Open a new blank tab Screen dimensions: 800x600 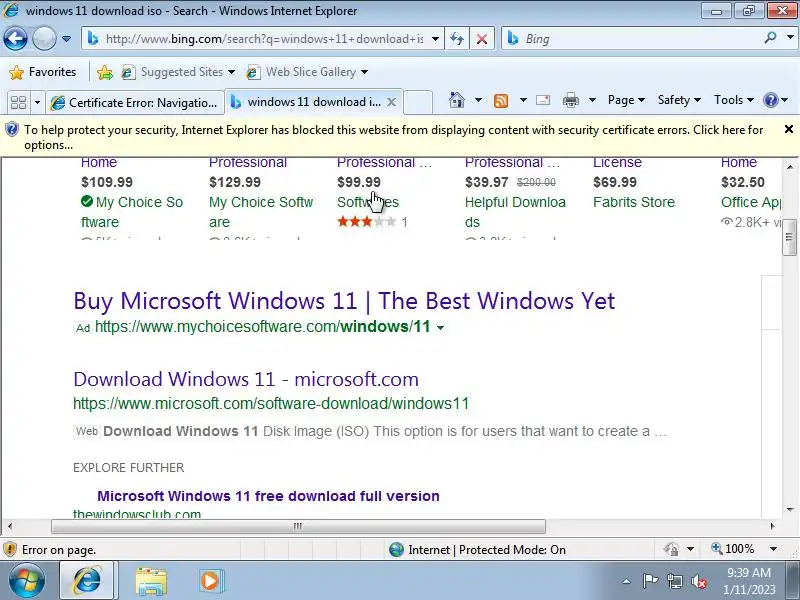(418, 102)
